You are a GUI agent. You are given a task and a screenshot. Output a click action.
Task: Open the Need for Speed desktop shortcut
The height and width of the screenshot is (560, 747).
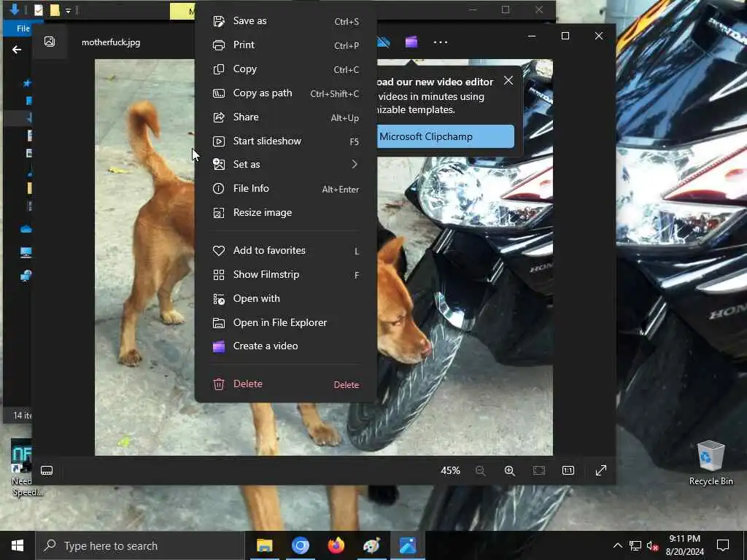tap(23, 468)
